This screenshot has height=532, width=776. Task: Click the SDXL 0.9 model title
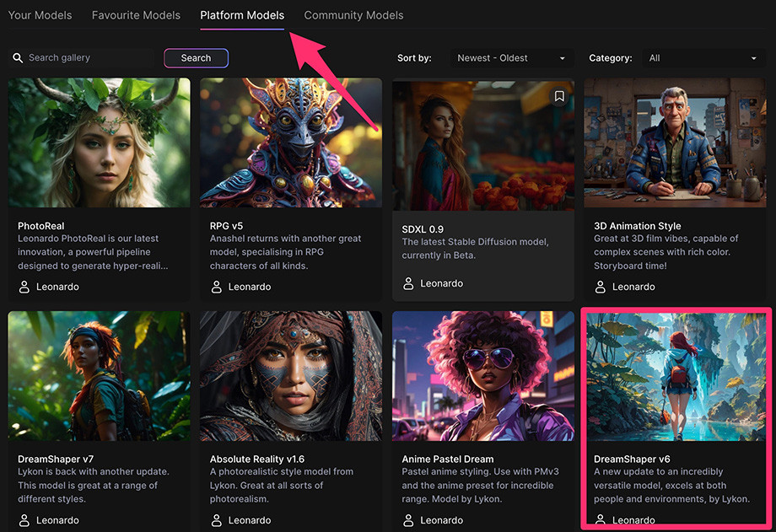click(423, 229)
